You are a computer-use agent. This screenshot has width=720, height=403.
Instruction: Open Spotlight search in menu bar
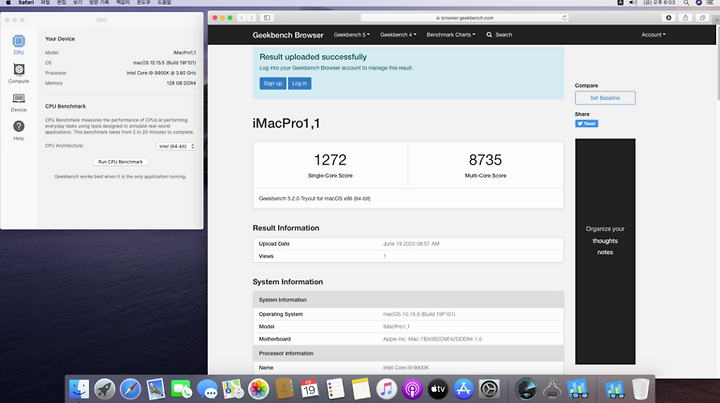(686, 3)
